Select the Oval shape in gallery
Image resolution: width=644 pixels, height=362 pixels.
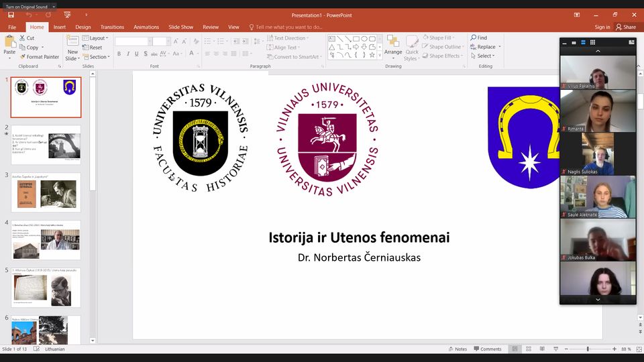[364, 39]
